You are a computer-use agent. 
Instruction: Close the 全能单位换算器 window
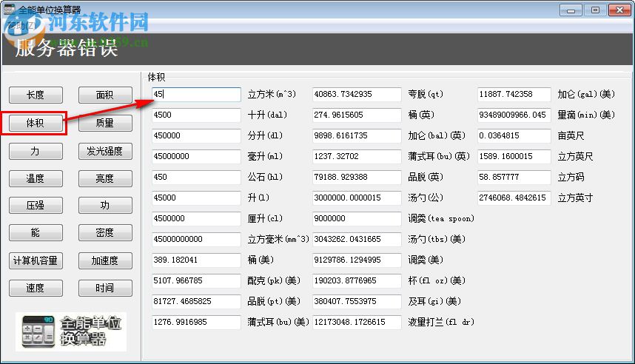[x=619, y=10]
